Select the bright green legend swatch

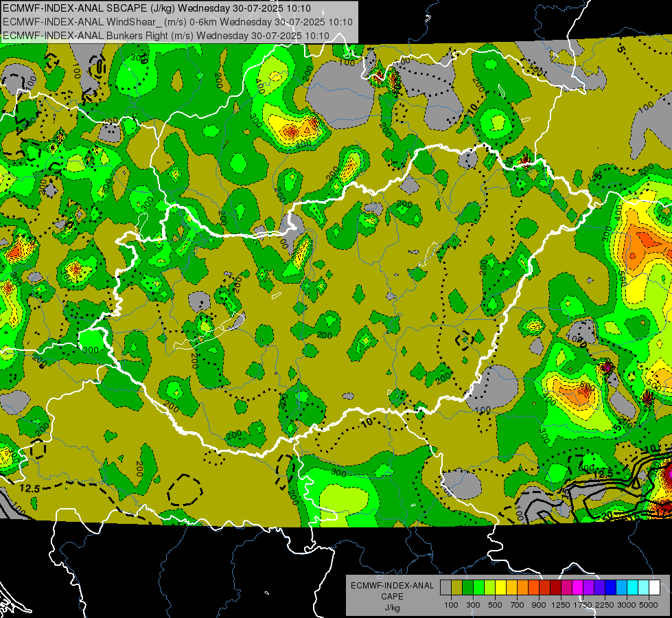click(478, 588)
